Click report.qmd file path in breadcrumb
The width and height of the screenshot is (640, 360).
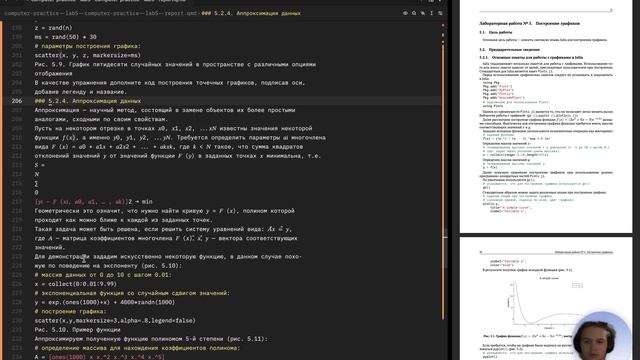101,13
